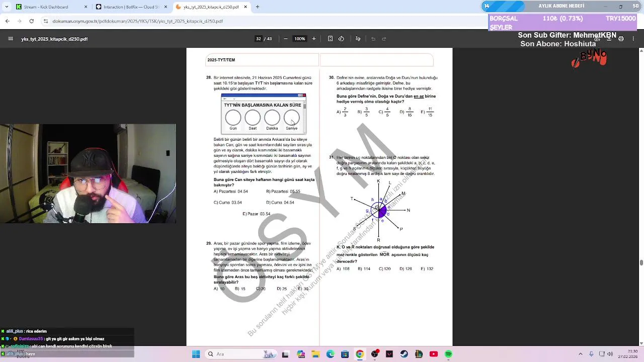Click question 28 answer E) Pazar 03.54
Image resolution: width=644 pixels, height=362 pixels.
tap(257, 214)
